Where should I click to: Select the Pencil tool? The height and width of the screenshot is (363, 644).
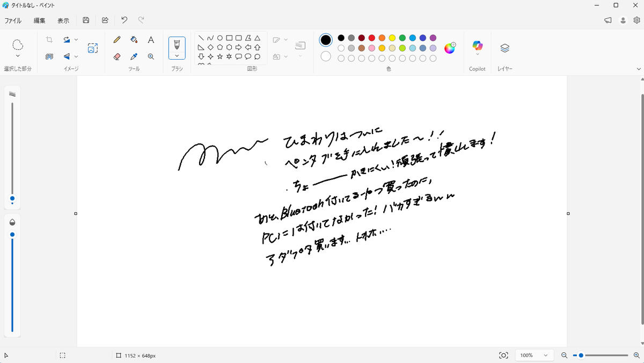tap(117, 39)
